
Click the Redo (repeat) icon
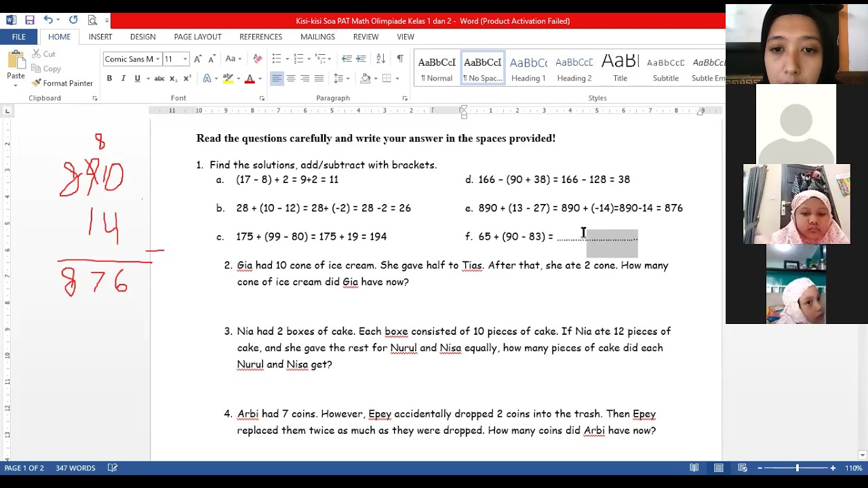[x=73, y=20]
